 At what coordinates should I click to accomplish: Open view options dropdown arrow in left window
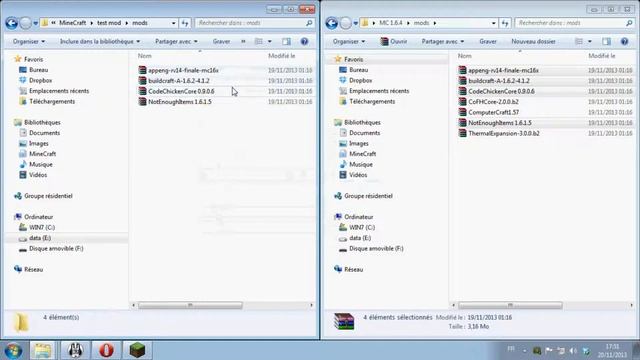(x=269, y=42)
